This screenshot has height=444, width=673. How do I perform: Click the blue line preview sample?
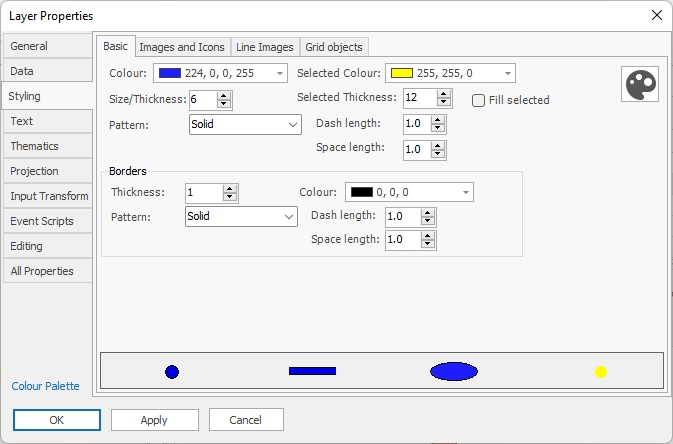[x=312, y=371]
